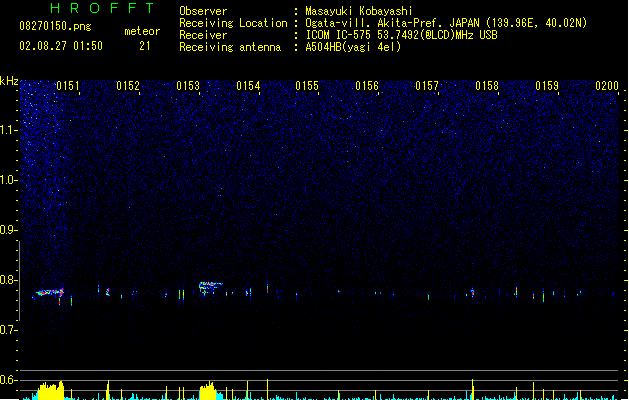
Task: Click the Receiving Location label
Action: point(233,23)
